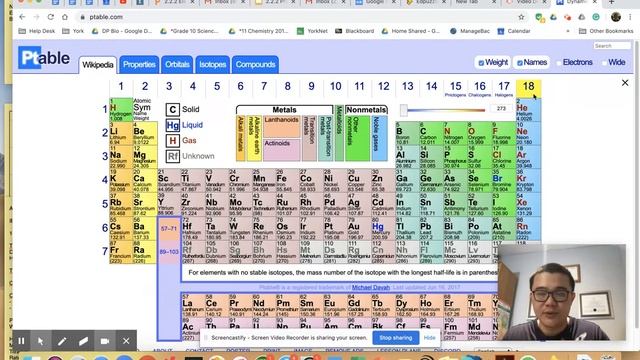Click the Helium element cell
Image resolution: width=640 pixels, height=360 pixels.
529,110
